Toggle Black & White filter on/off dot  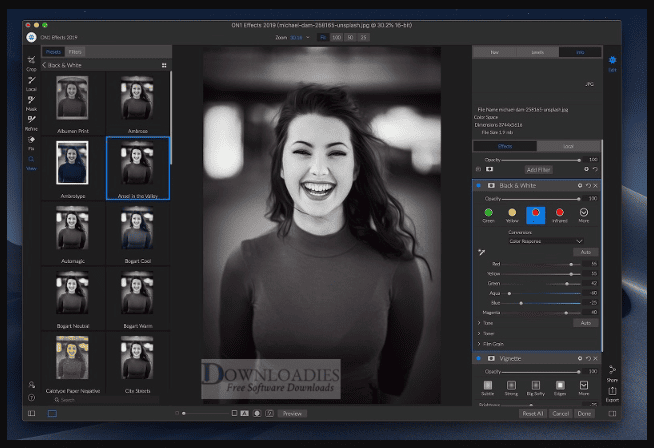[x=478, y=186]
